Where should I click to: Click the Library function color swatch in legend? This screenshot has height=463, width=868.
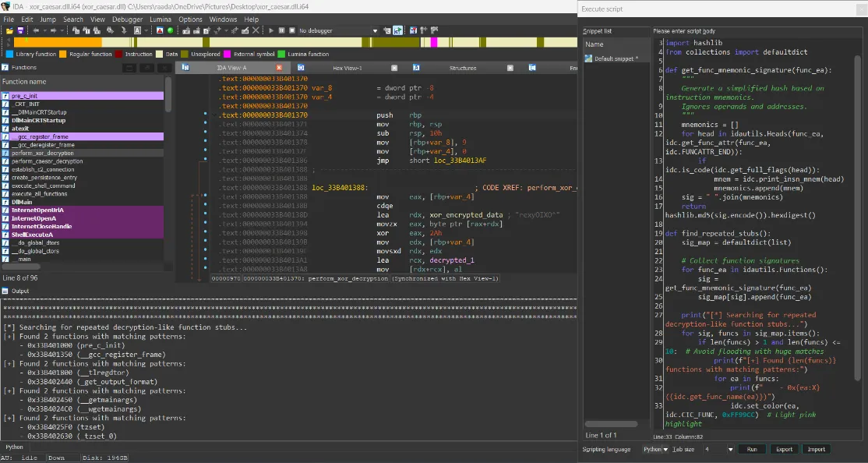(9, 55)
